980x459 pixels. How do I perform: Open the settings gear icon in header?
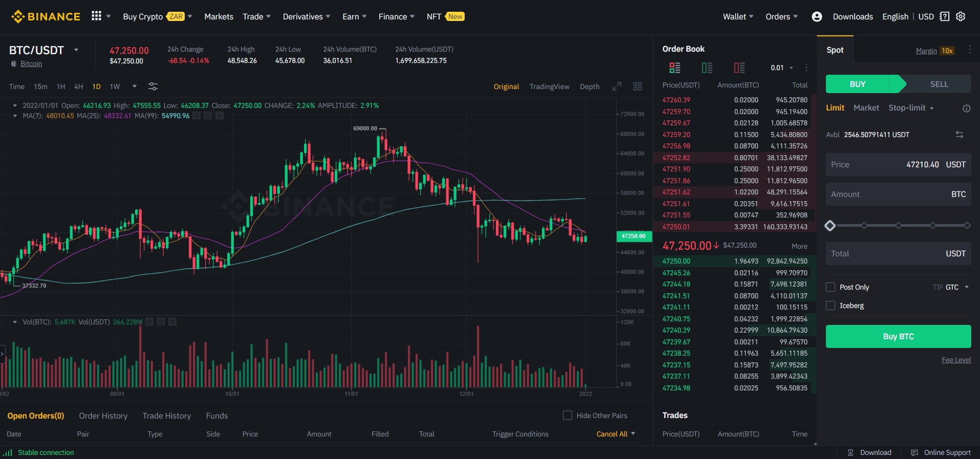coord(961,16)
